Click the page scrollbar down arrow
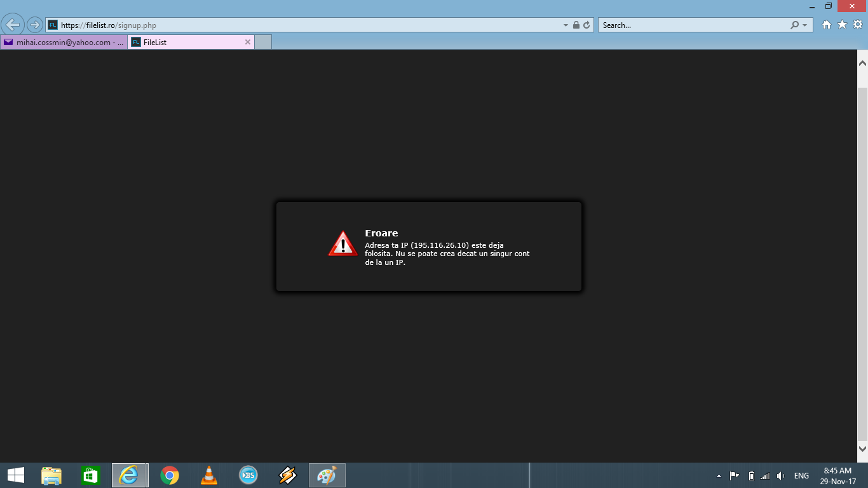The width and height of the screenshot is (868, 488). [862, 449]
